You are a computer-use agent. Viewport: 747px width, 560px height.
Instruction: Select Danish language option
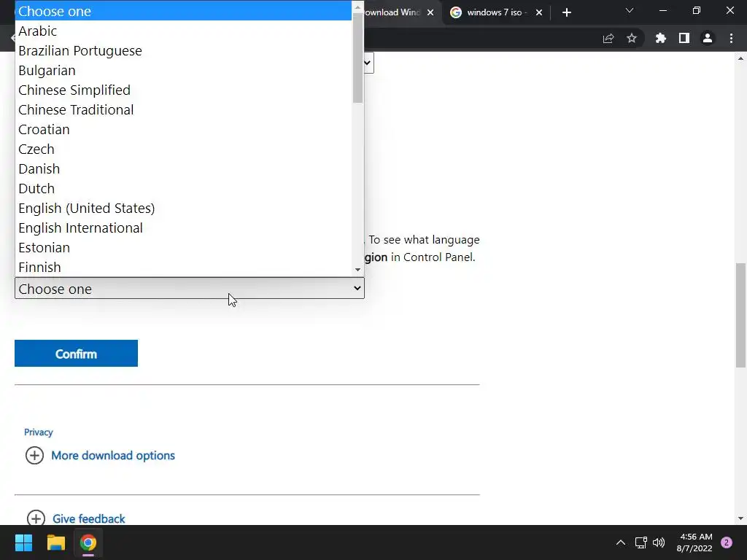coord(183,168)
